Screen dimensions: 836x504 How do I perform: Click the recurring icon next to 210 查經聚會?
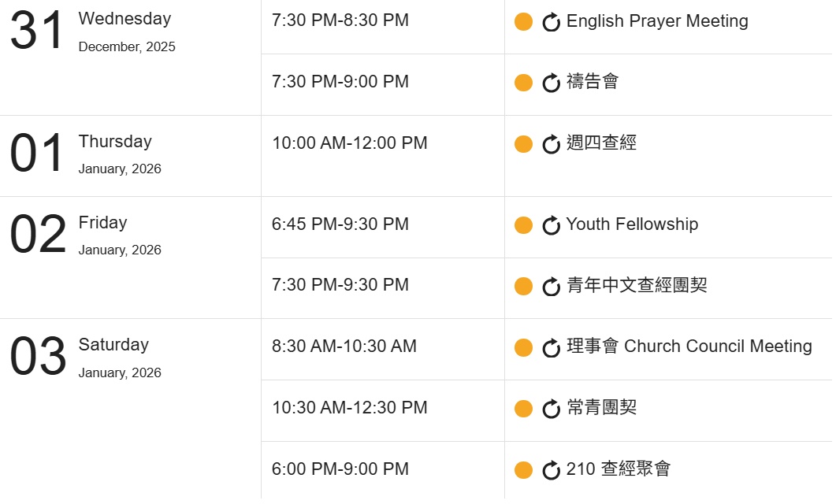[552, 470]
